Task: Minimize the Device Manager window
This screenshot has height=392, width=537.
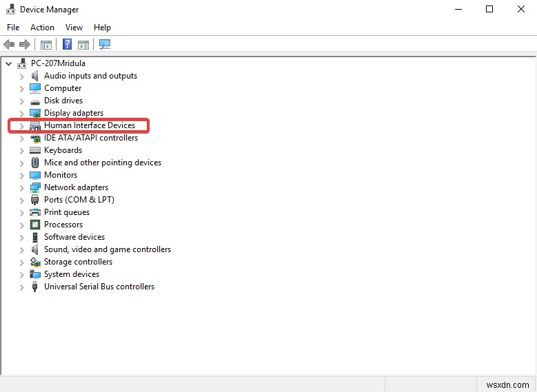Action: pos(458,9)
